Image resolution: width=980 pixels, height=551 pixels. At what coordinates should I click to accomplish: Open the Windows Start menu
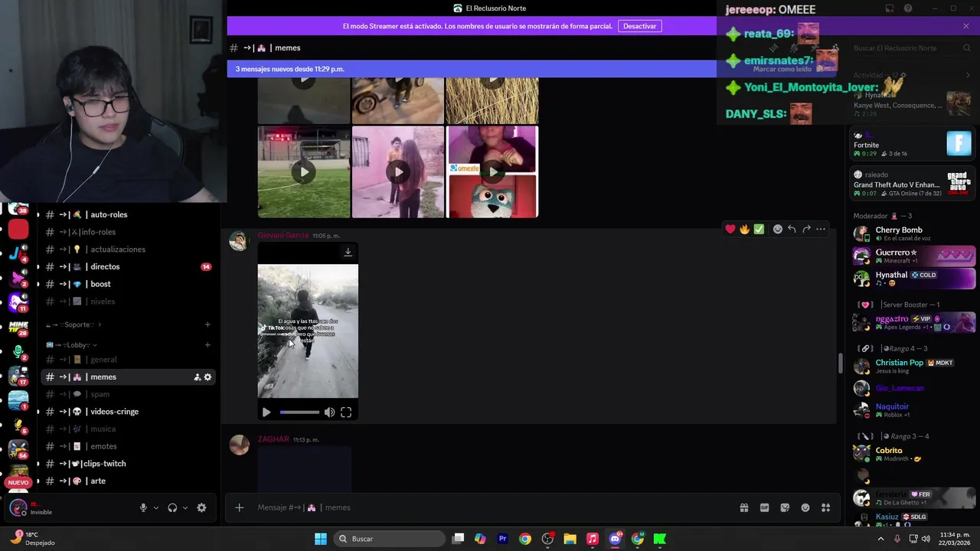(x=321, y=539)
